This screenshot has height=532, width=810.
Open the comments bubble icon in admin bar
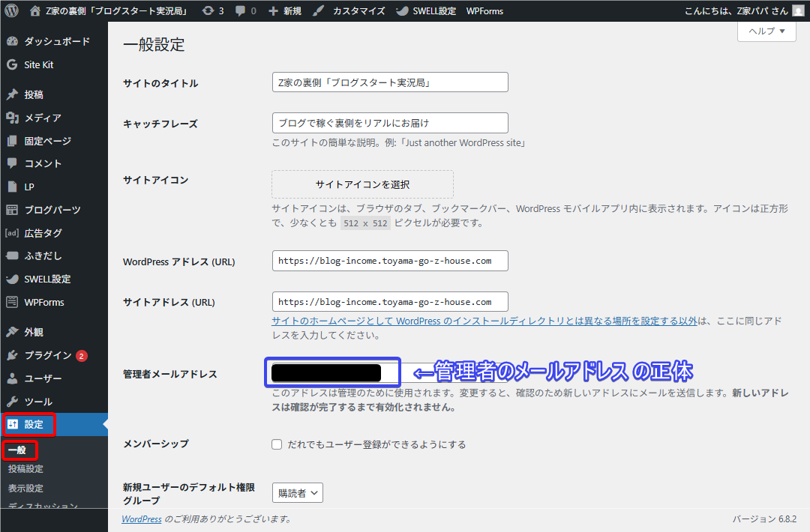240,11
